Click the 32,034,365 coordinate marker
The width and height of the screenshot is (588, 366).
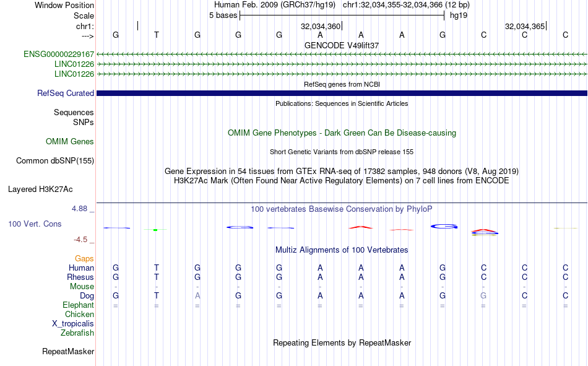525,26
